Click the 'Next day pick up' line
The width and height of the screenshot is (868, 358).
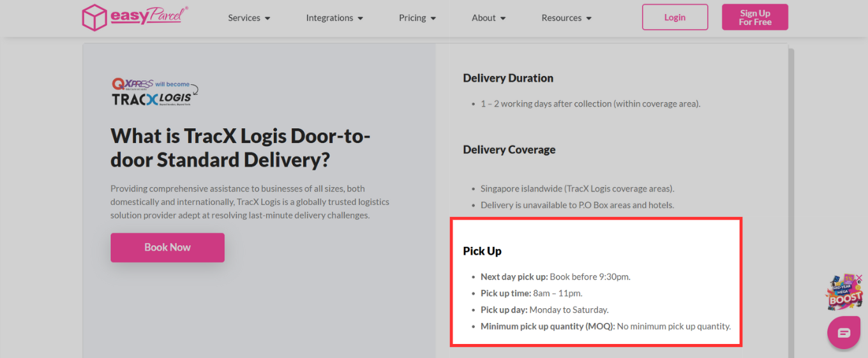tap(555, 277)
